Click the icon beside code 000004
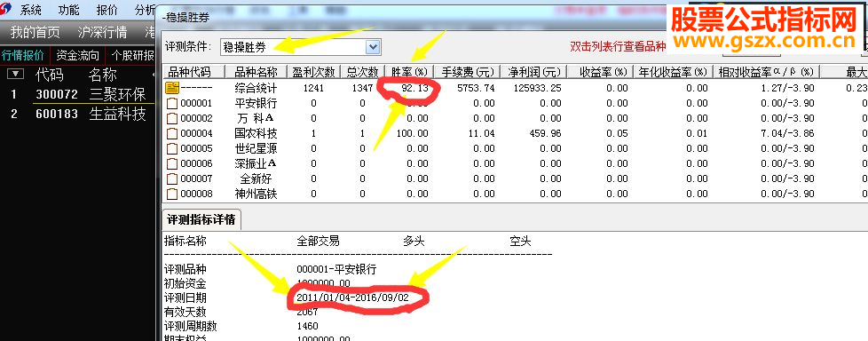 coord(172,133)
